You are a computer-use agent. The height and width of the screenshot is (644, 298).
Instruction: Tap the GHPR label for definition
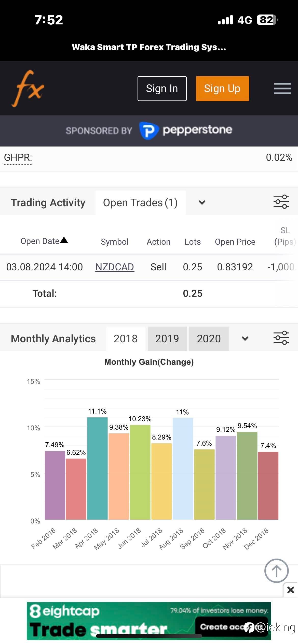[x=18, y=157]
